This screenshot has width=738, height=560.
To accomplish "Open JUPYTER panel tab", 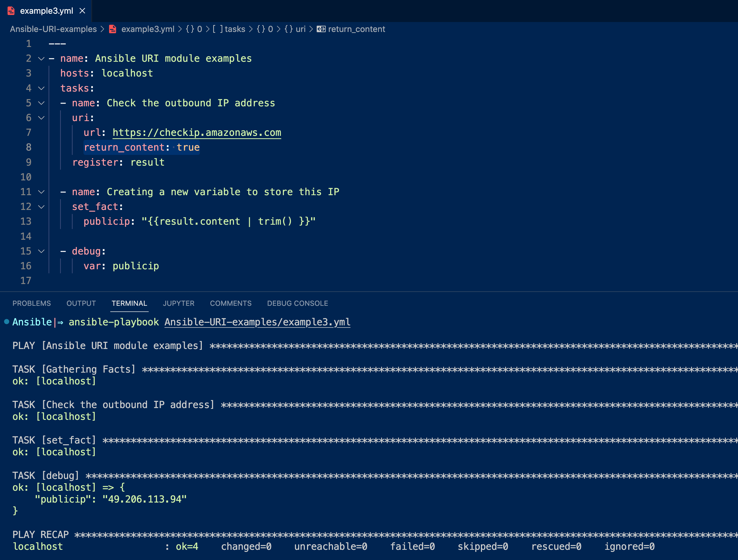I will [178, 303].
